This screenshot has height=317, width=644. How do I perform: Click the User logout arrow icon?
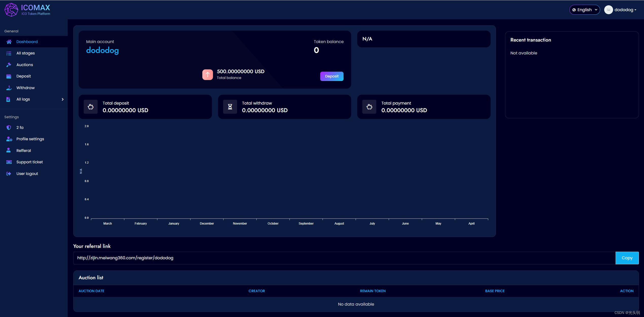pos(9,174)
